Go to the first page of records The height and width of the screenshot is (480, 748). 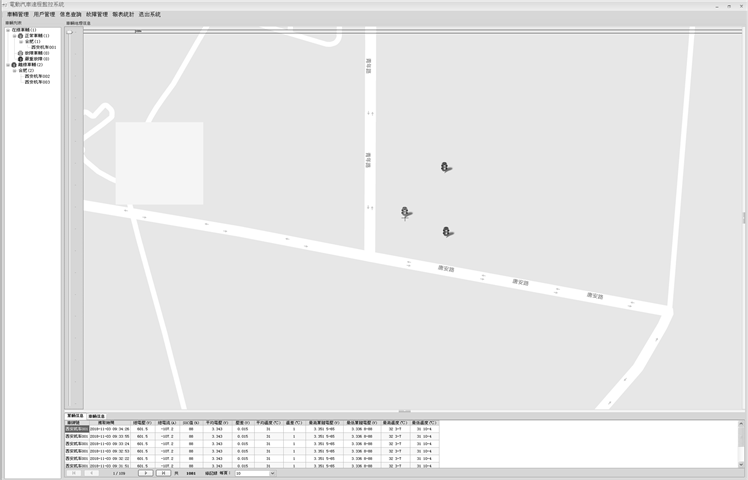pyautogui.click(x=73, y=473)
